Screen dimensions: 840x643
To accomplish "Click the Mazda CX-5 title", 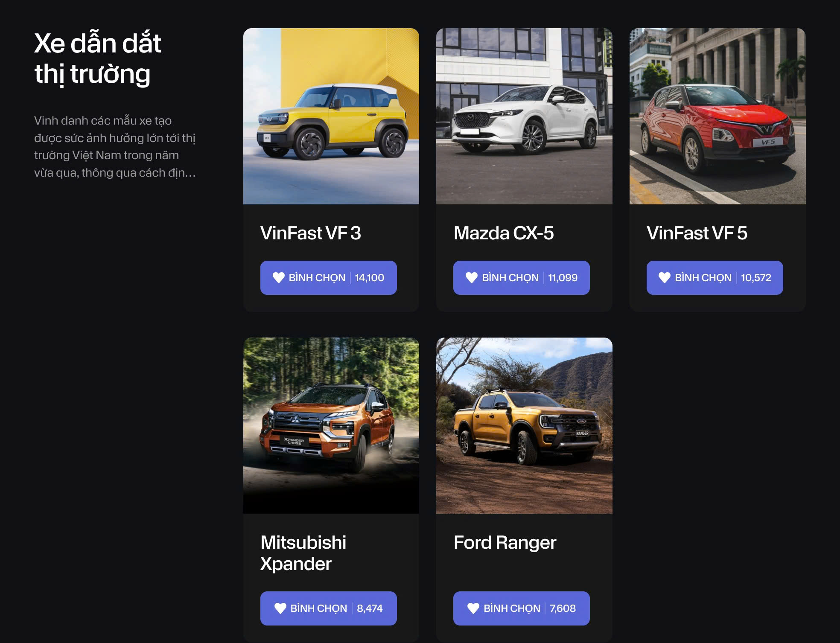I will point(504,233).
